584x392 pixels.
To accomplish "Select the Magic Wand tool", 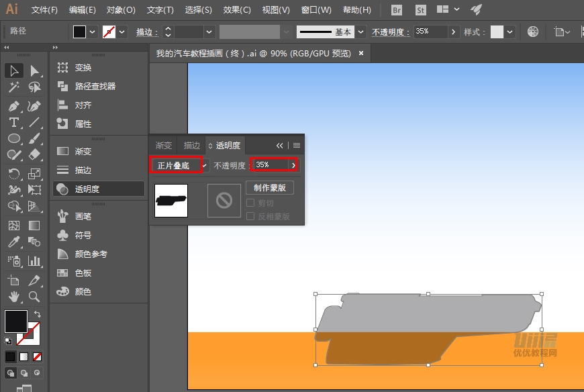I will 13,88.
